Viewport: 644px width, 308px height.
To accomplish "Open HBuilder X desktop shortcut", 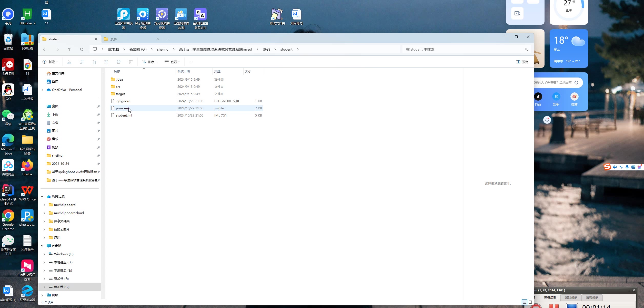I will pos(27,17).
